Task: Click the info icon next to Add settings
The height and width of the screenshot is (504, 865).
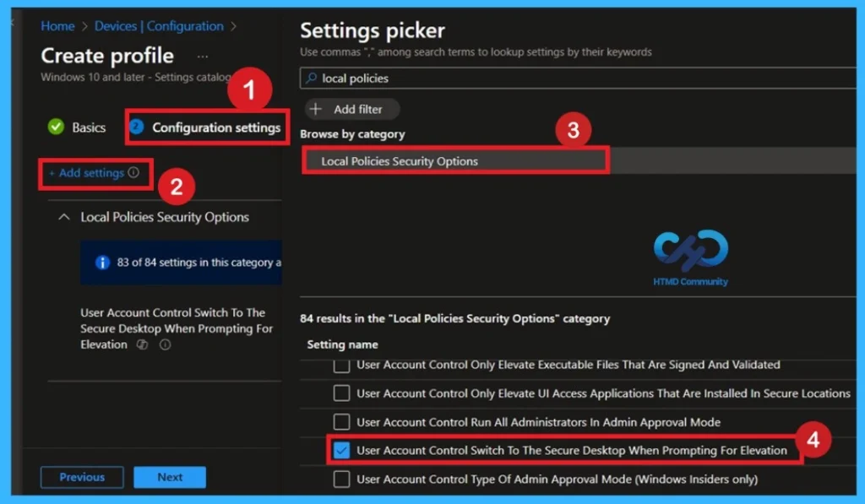Action: click(x=133, y=172)
